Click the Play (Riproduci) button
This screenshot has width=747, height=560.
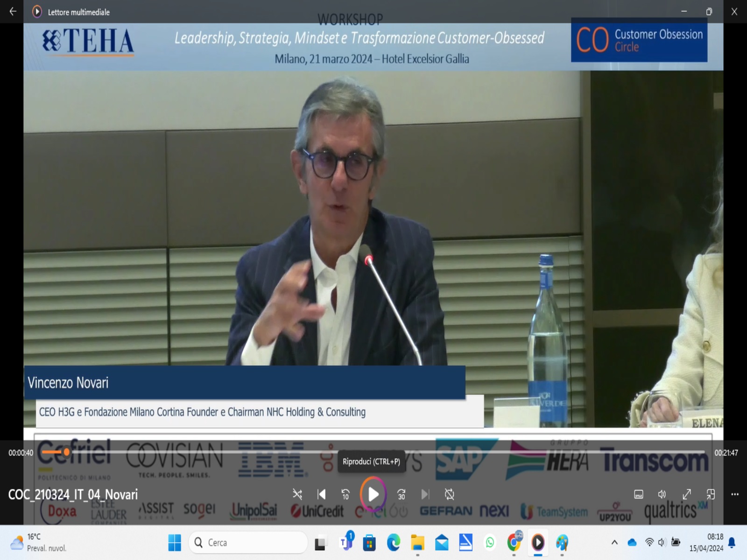pos(373,494)
